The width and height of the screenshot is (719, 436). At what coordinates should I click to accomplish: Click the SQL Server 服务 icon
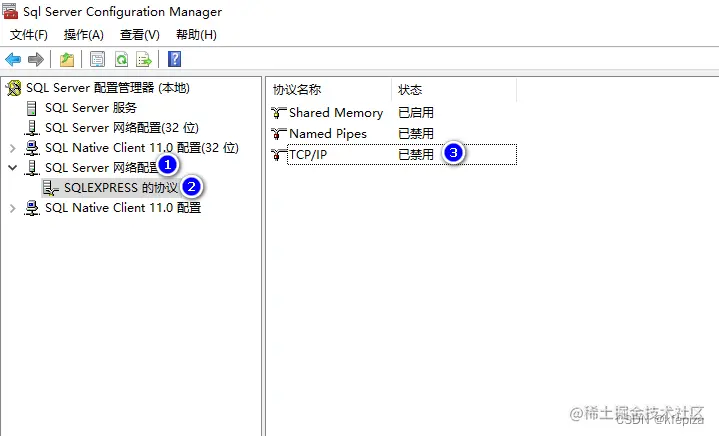tap(32, 108)
